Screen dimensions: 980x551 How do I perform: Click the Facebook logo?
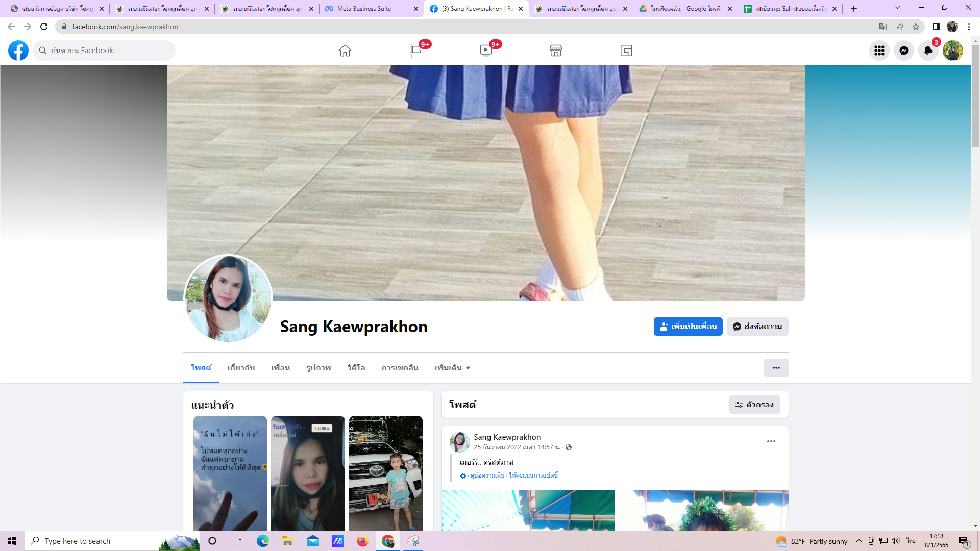(x=18, y=51)
